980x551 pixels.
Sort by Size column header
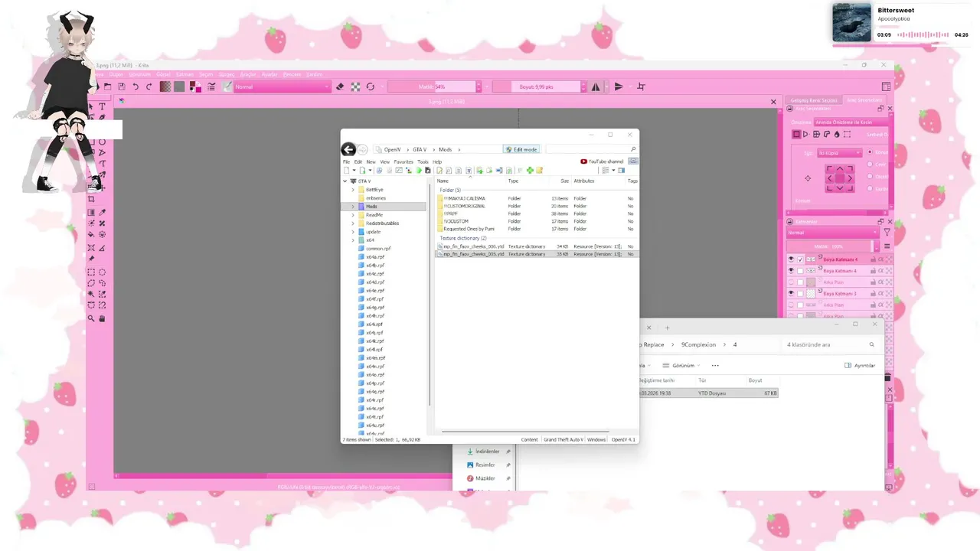pyautogui.click(x=564, y=181)
